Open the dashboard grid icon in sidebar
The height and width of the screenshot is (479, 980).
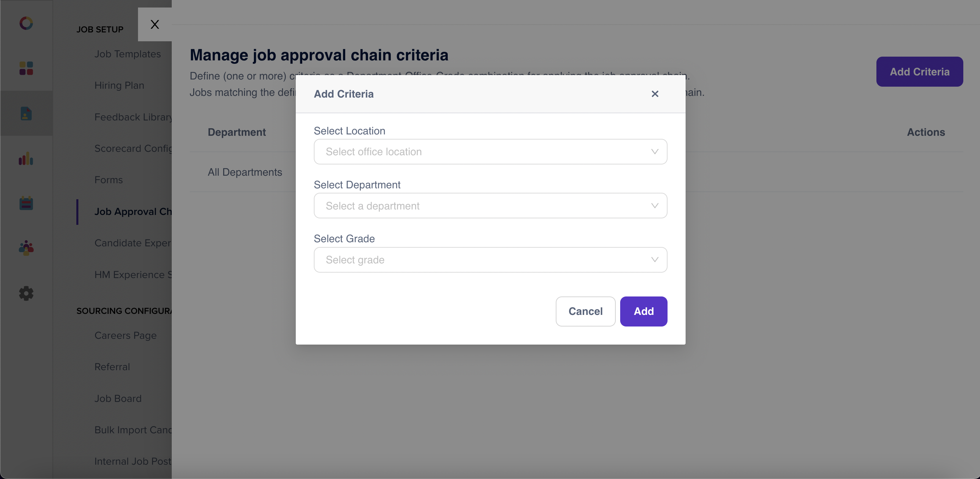(26, 68)
